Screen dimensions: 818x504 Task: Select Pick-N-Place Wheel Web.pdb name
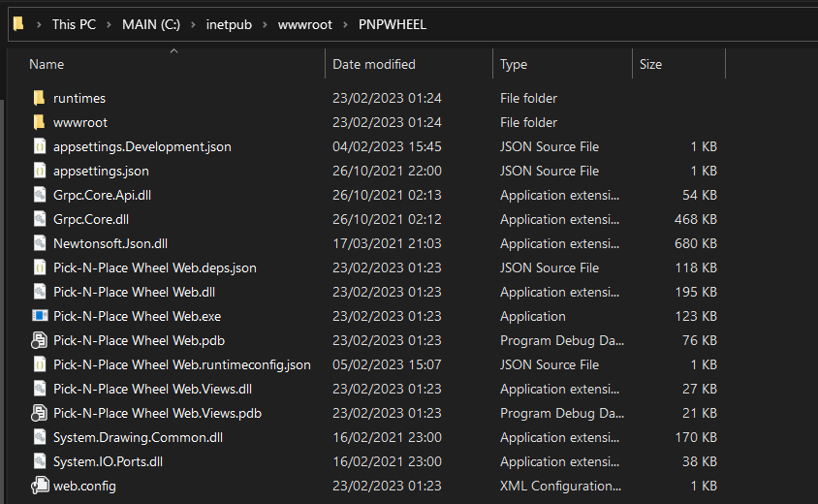tap(140, 341)
